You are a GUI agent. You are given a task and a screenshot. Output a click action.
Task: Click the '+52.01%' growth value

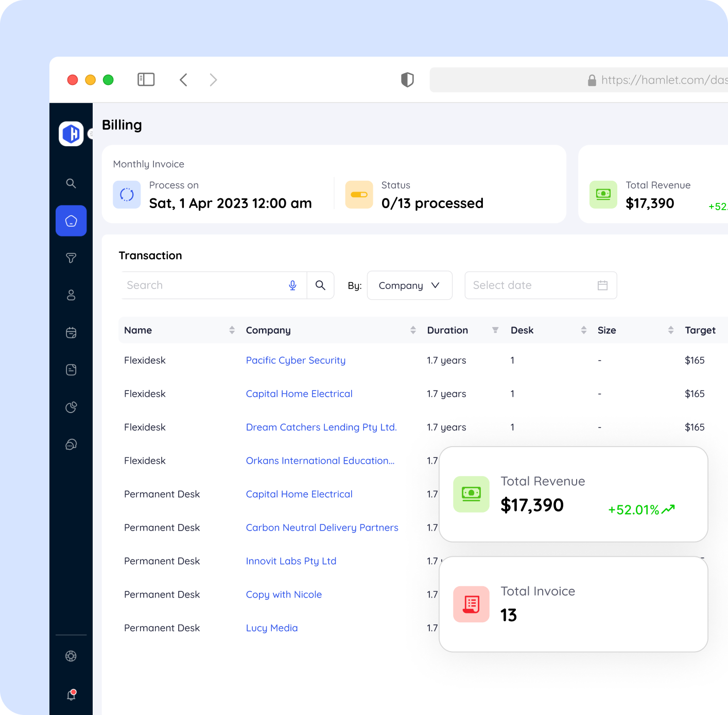pyautogui.click(x=634, y=510)
